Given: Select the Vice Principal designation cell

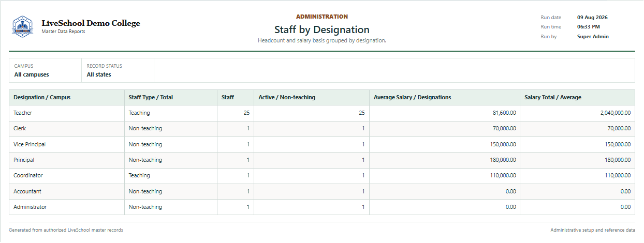Looking at the screenshot, I should 67,144.
